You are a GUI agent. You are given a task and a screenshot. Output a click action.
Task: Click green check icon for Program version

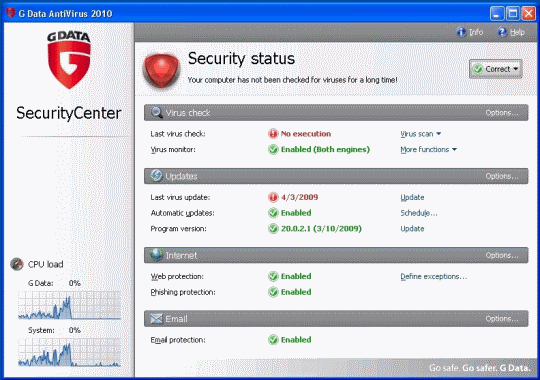pyautogui.click(x=273, y=229)
